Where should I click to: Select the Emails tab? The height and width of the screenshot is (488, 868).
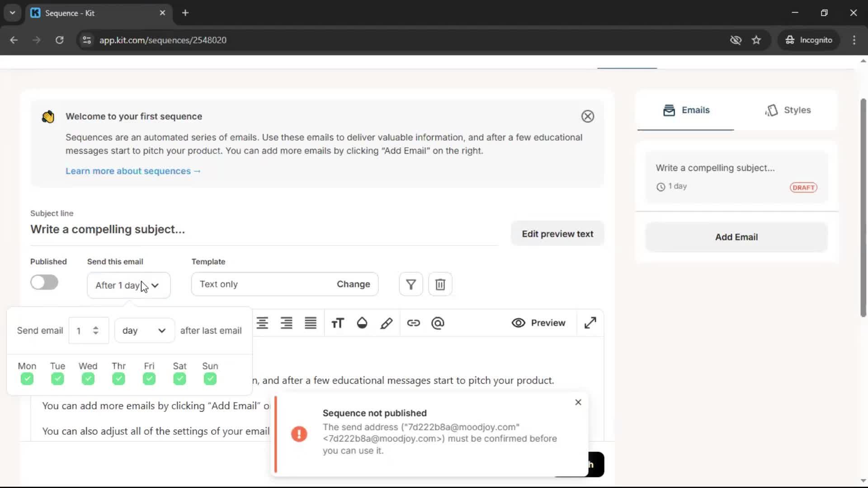[686, 110]
